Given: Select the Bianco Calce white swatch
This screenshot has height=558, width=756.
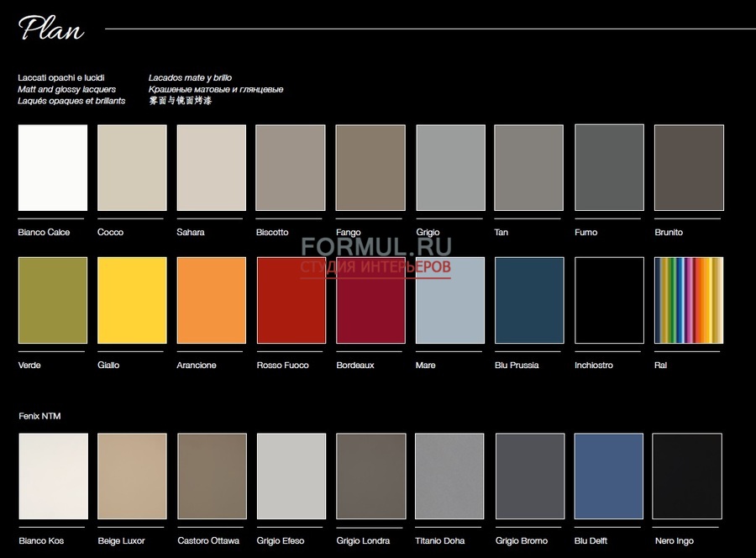Looking at the screenshot, I should [x=52, y=166].
